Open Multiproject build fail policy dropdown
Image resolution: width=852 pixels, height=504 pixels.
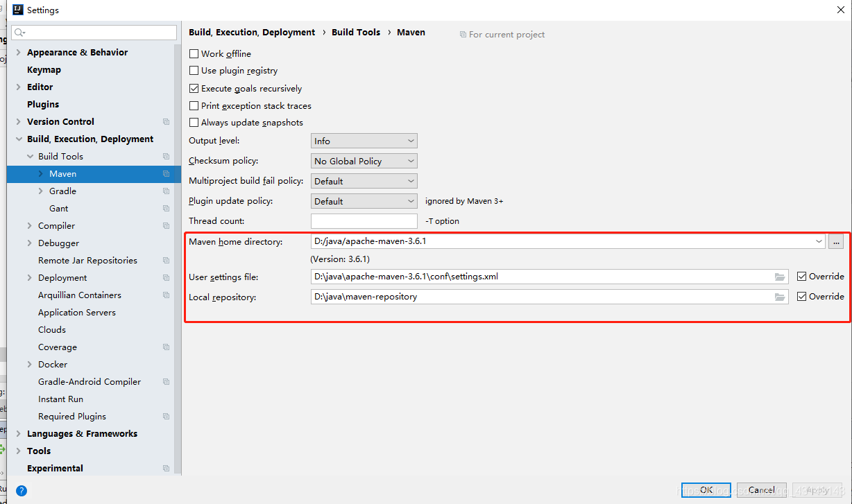click(364, 181)
